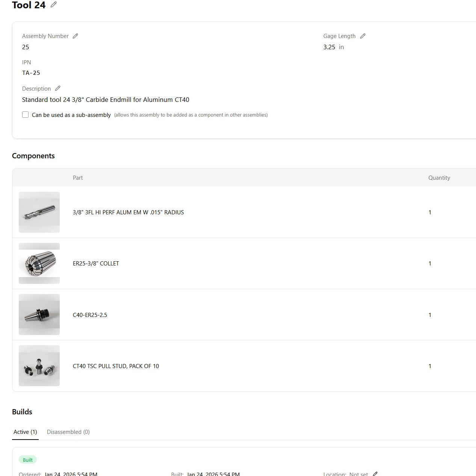This screenshot has height=476, width=476.
Task: Click the Part column header
Action: coord(78,177)
